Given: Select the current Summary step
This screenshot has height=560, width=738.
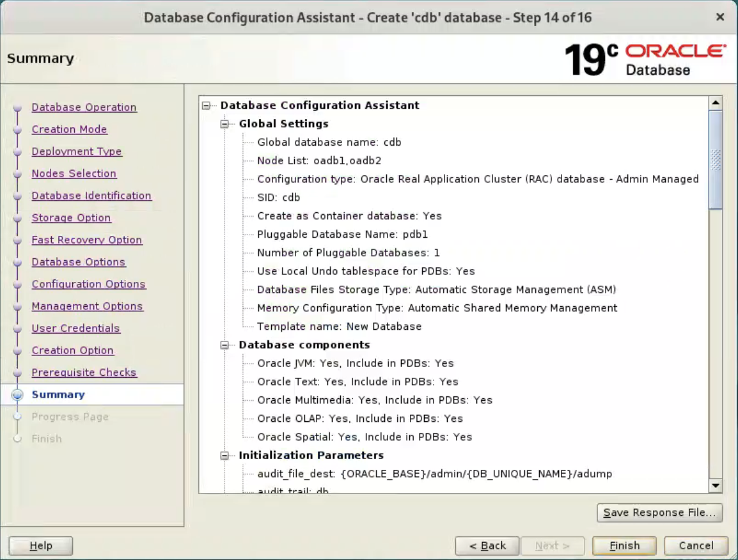Looking at the screenshot, I should coord(58,394).
